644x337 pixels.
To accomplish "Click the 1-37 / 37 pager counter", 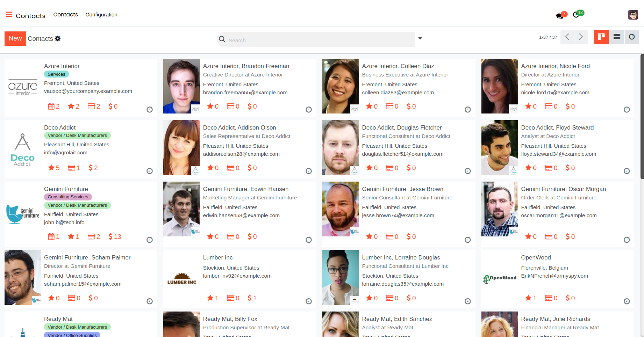I will [x=548, y=37].
